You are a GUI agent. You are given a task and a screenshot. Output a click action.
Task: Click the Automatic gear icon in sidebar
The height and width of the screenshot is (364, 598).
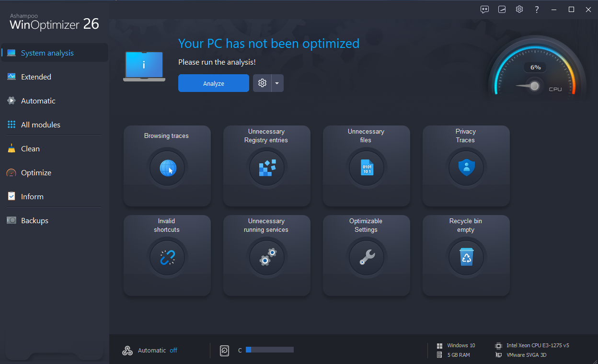point(11,101)
